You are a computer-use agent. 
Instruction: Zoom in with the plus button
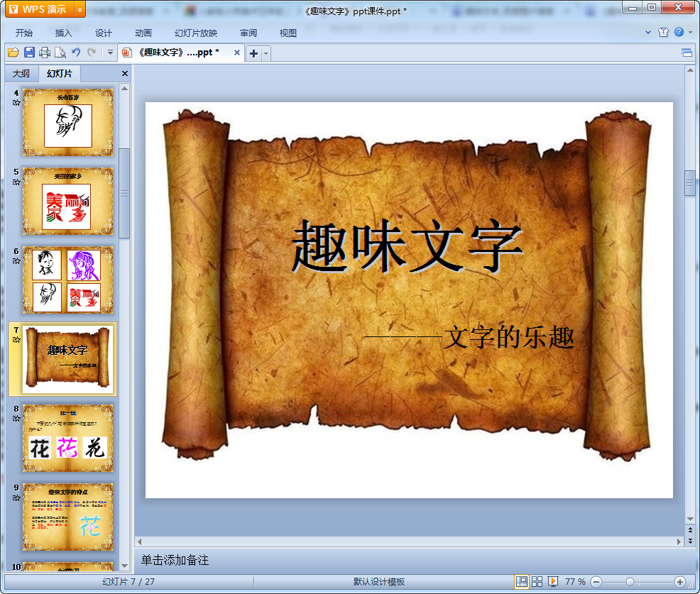coord(680,582)
